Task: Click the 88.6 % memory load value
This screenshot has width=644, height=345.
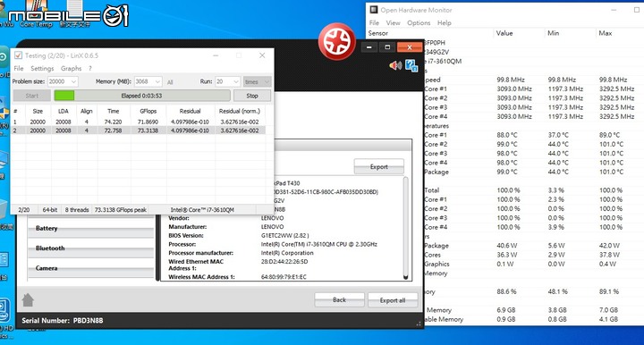Action: pyautogui.click(x=506, y=291)
